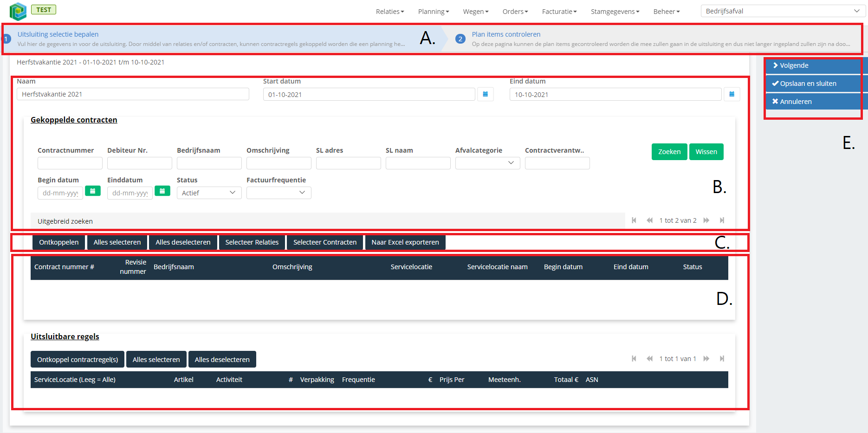Screen dimensions: 868x433
Task: Open Facturatie menu
Action: 559,12
